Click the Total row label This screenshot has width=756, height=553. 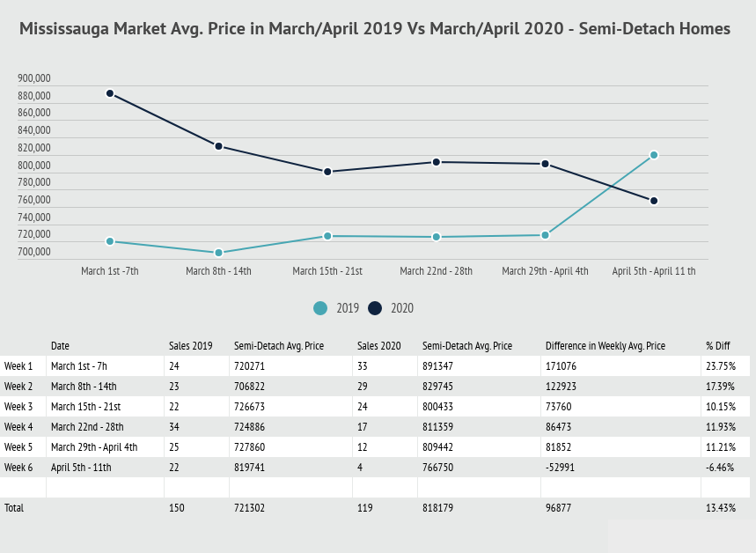pyautogui.click(x=14, y=508)
